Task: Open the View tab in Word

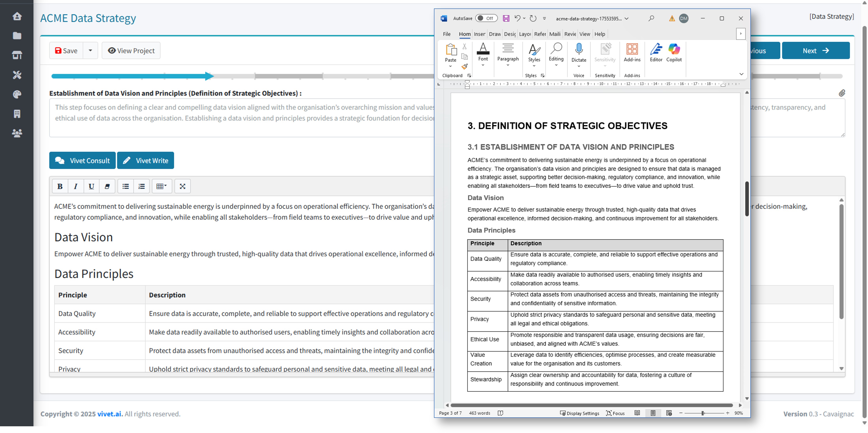Action: tap(585, 34)
